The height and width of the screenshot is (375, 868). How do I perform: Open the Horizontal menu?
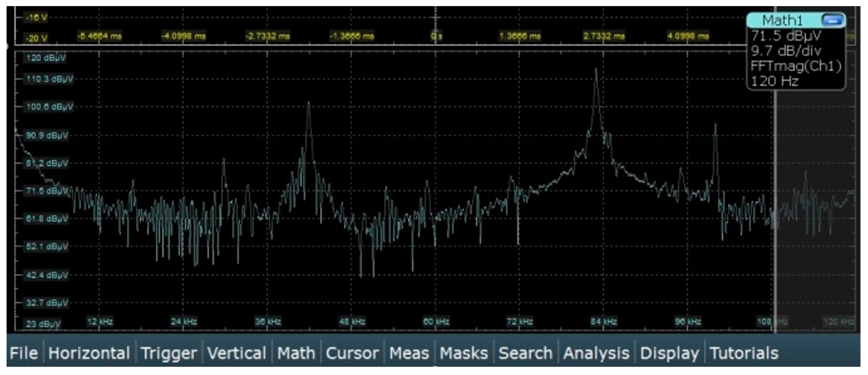click(89, 353)
